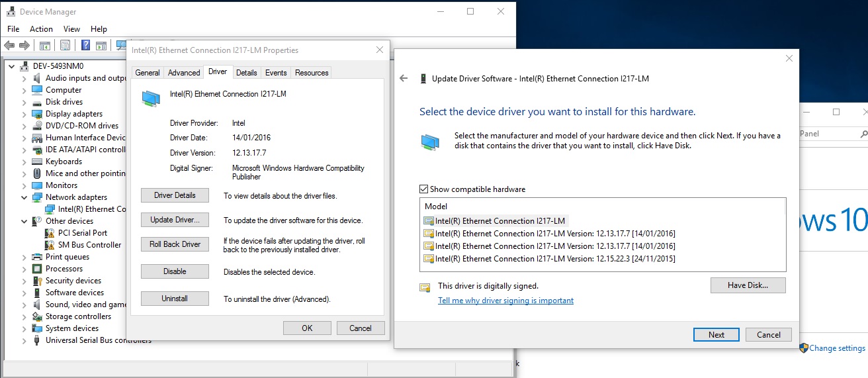This screenshot has height=378, width=868.
Task: Click the Change settings link
Action: 837,348
